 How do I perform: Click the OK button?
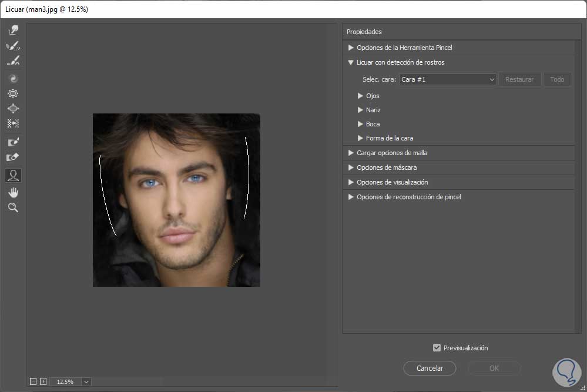pyautogui.click(x=494, y=368)
